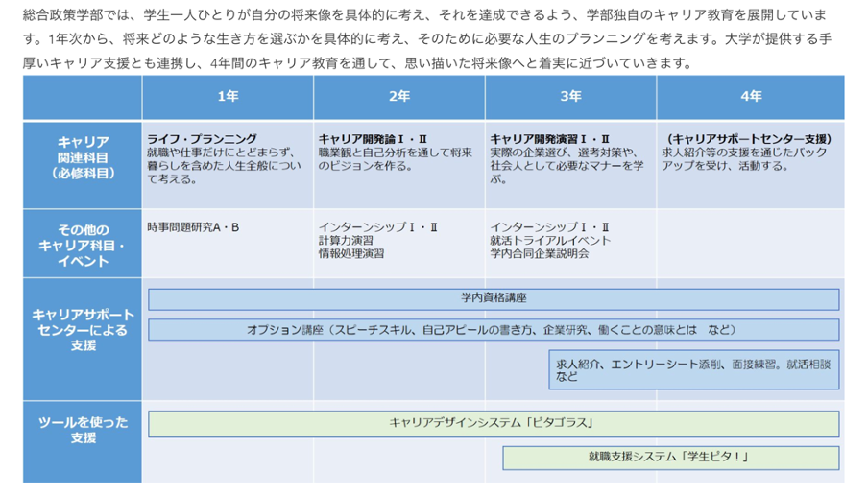The height and width of the screenshot is (495, 868).
Task: Click the 1年 column header
Action: tap(228, 97)
